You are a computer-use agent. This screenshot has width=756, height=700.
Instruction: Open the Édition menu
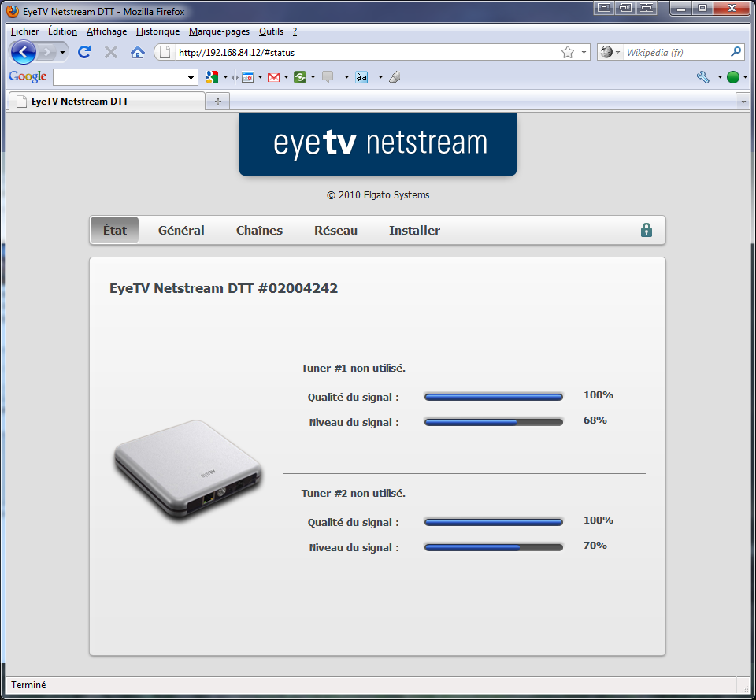62,31
